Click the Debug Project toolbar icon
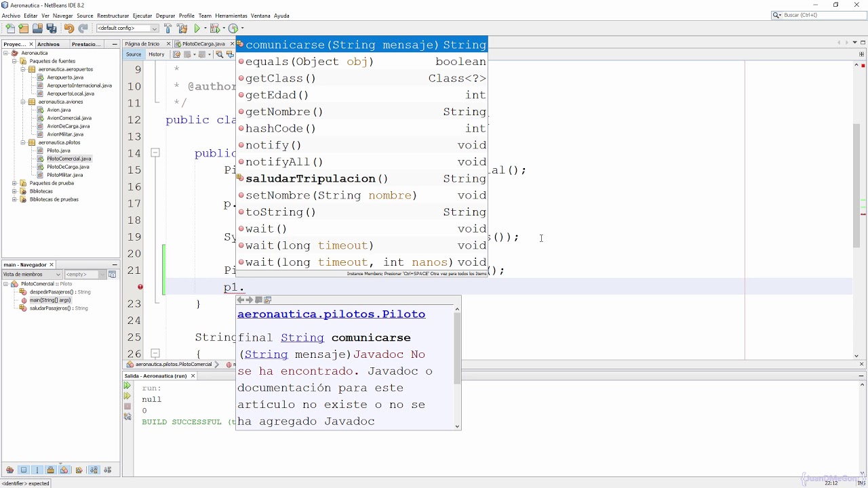Screen dimensions: 868x488 [x=215, y=28]
